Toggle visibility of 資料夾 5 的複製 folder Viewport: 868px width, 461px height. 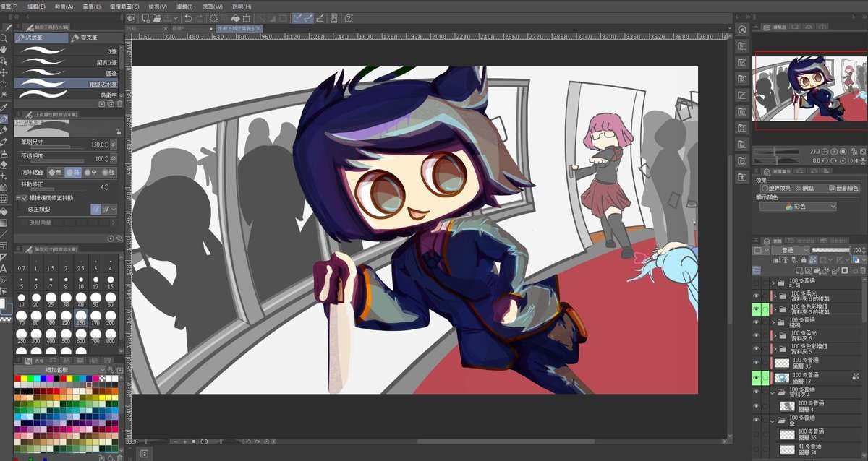[757, 309]
